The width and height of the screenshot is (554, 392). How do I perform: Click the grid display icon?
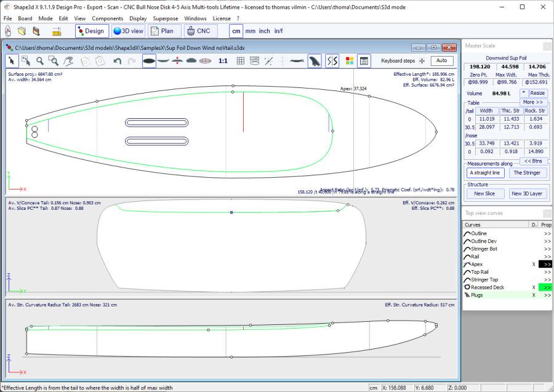click(241, 61)
